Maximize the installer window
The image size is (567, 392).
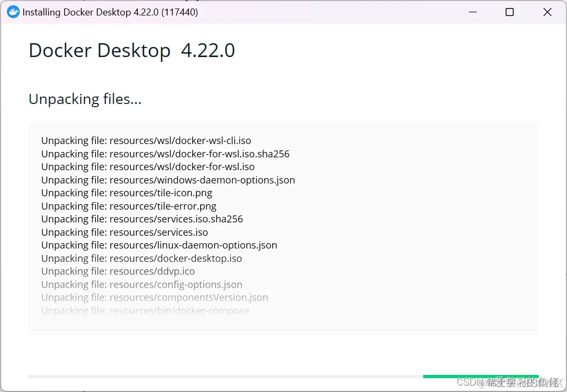pyautogui.click(x=509, y=12)
